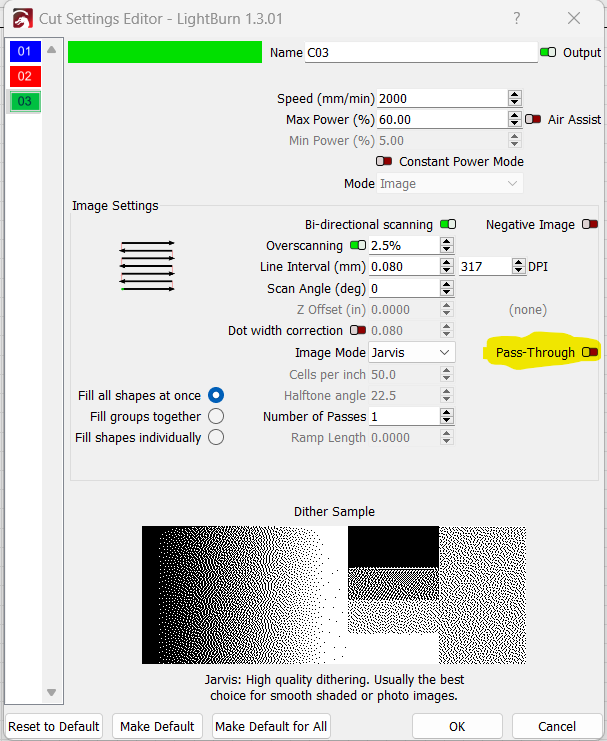607x741 pixels.
Task: Select Fill shapes individually option
Action: pyautogui.click(x=216, y=437)
